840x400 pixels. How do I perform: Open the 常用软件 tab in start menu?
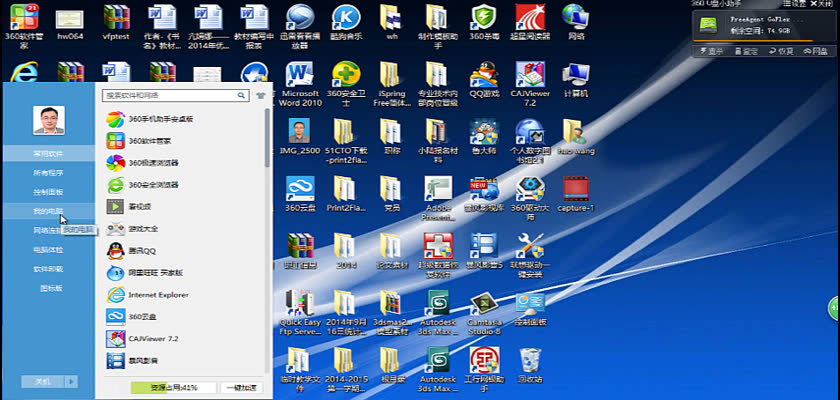pos(48,154)
